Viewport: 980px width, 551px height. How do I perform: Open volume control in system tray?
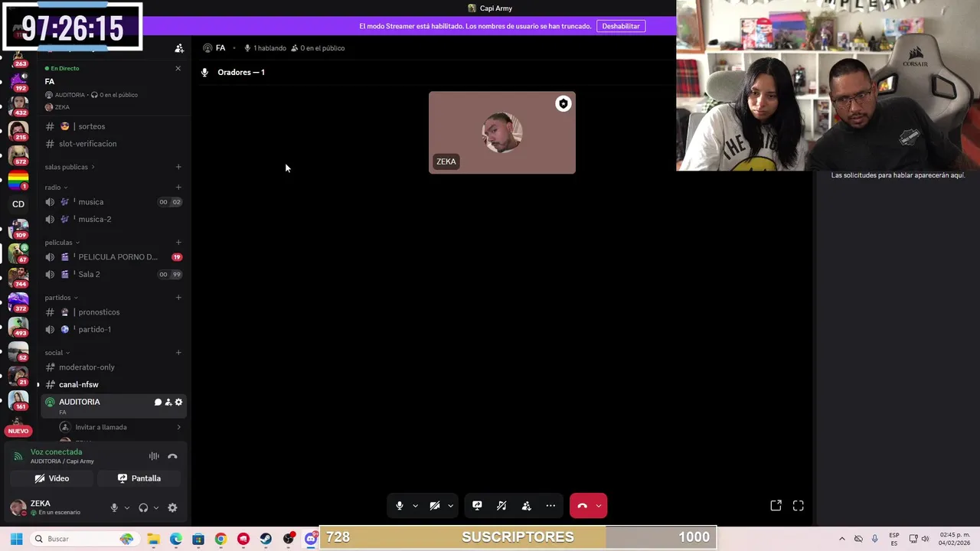(x=926, y=539)
